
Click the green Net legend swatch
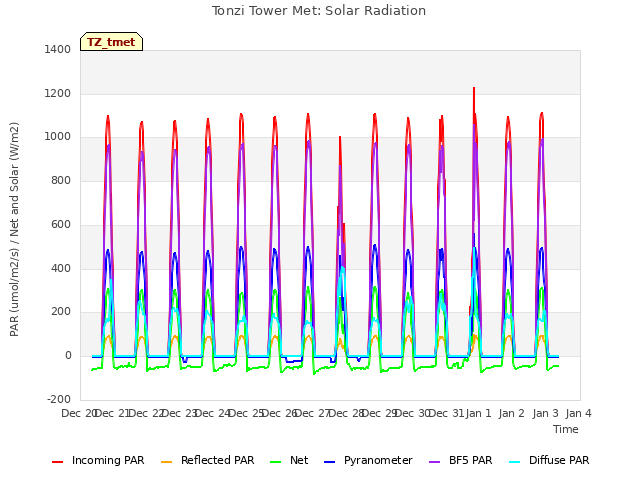[276, 462]
